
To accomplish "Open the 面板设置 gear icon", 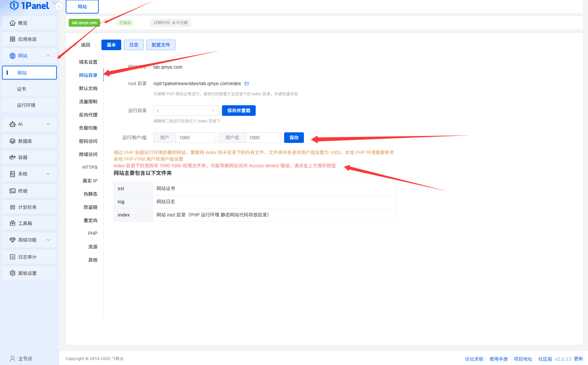I will (x=13, y=273).
